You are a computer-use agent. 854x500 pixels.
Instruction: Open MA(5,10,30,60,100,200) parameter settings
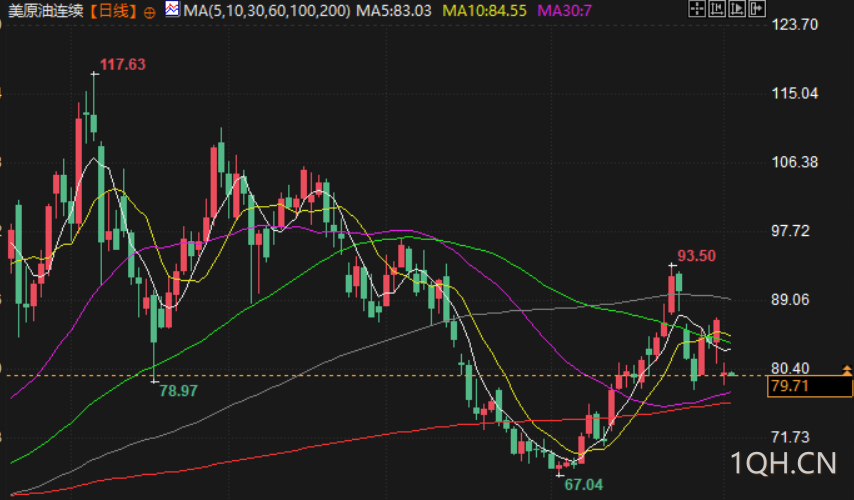[267, 10]
